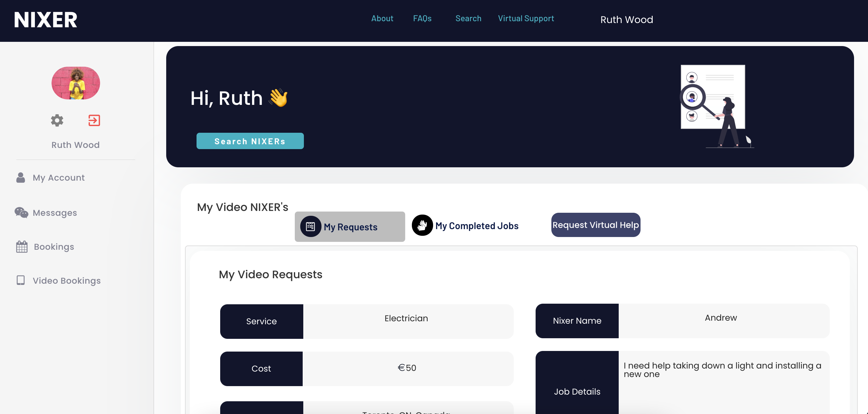Screen dimensions: 868x414
Task: Click the My Completed Jobs hand icon
Action: [x=422, y=225]
